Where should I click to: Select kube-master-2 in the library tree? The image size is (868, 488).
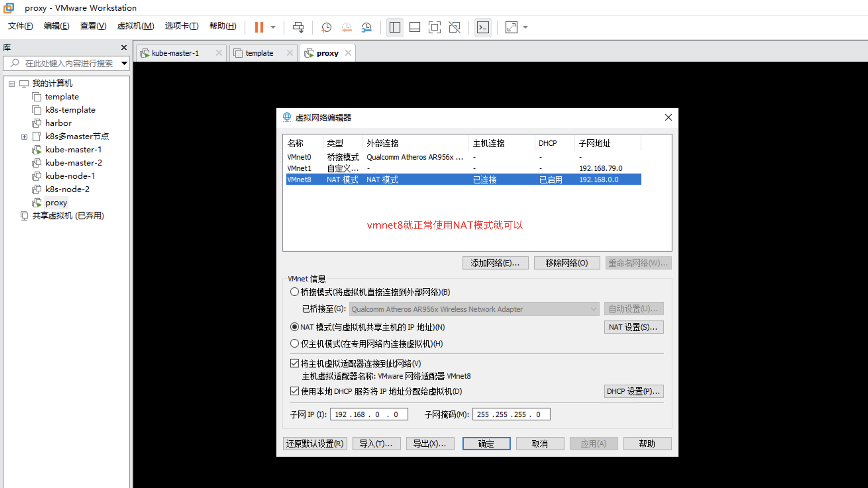coord(74,163)
